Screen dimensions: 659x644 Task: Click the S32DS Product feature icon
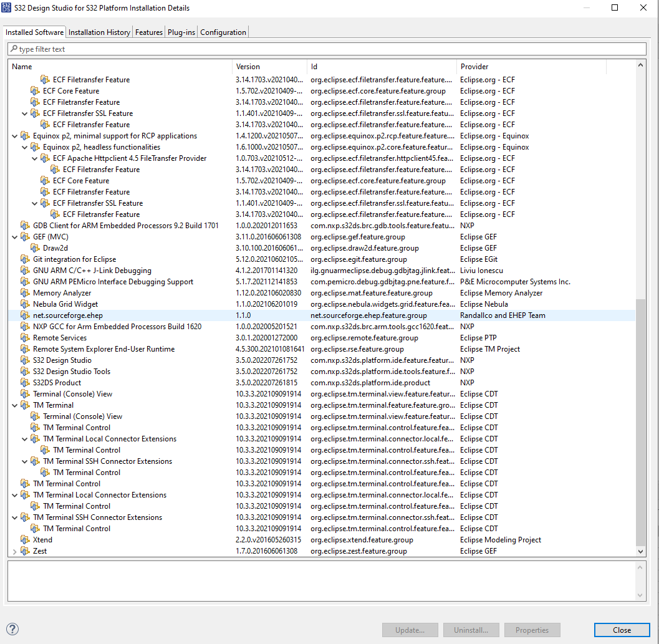pos(24,382)
